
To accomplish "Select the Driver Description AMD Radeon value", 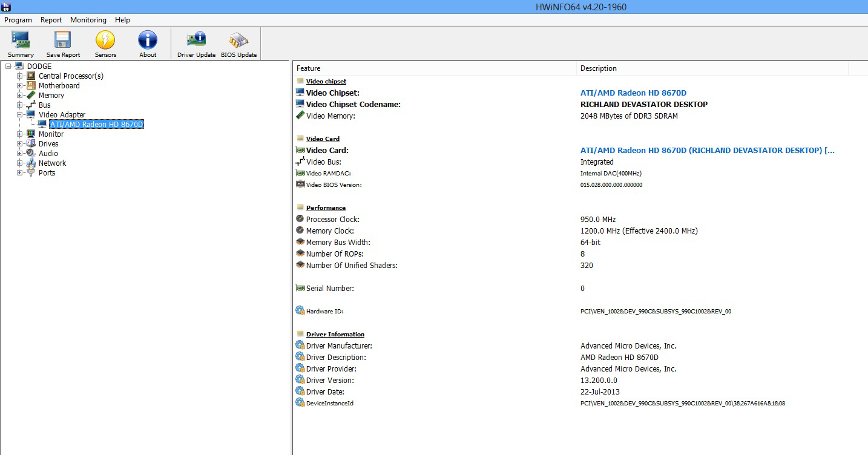I will click(x=619, y=357).
